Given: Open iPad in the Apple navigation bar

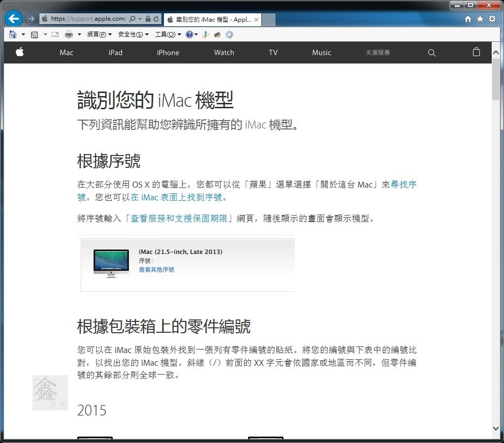Looking at the screenshot, I should [115, 53].
